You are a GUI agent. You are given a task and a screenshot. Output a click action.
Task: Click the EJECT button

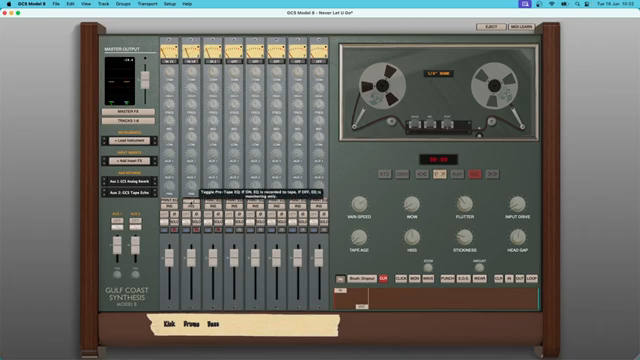[x=491, y=27]
